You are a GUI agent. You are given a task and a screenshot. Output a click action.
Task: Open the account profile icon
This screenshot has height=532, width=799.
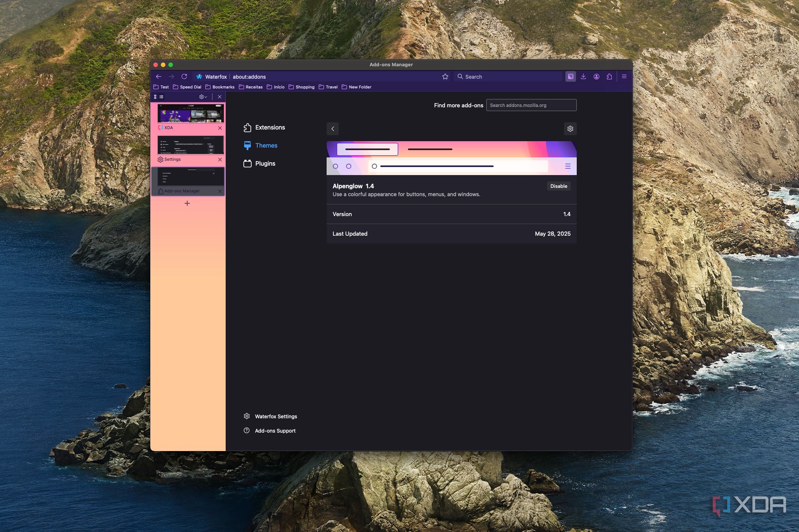point(596,76)
